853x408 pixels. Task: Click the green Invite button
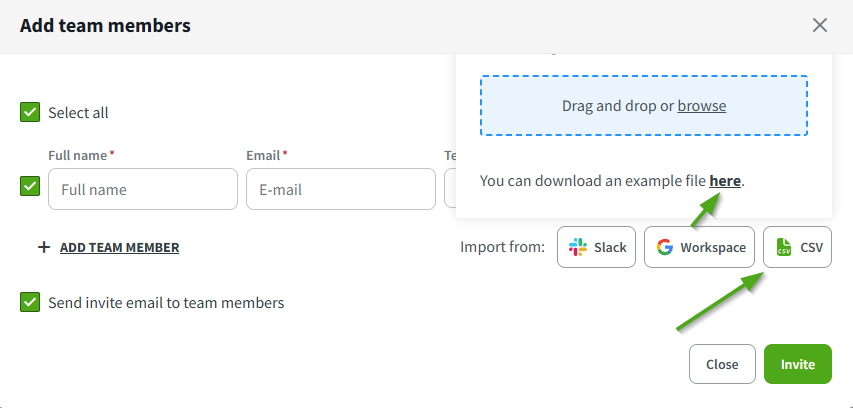coord(800,364)
